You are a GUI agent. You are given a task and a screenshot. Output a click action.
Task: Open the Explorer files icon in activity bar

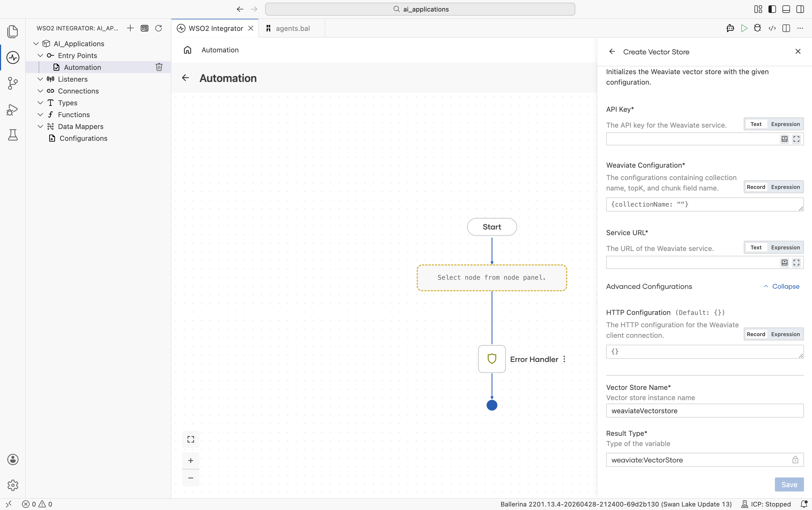point(13,31)
